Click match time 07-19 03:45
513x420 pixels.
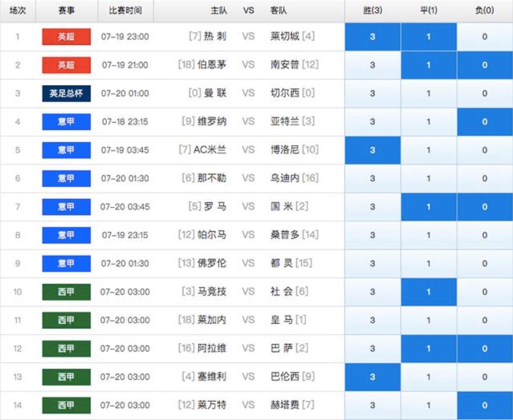pos(125,150)
